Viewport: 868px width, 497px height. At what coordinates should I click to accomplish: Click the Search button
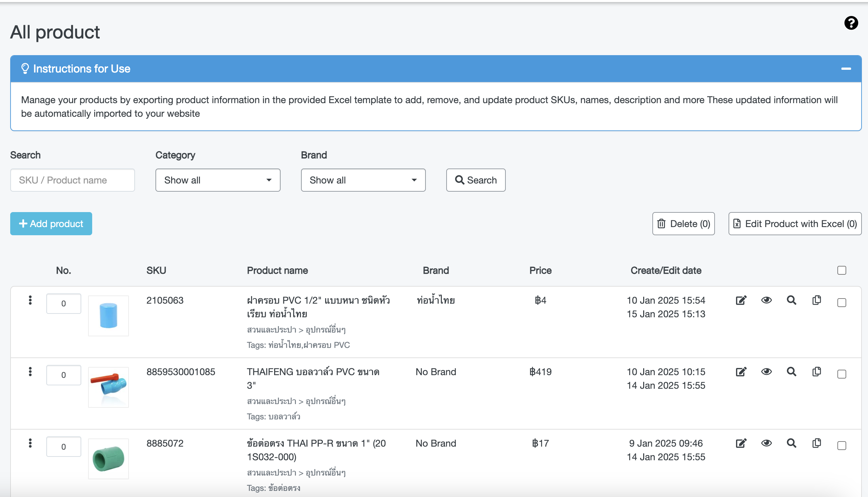(475, 180)
